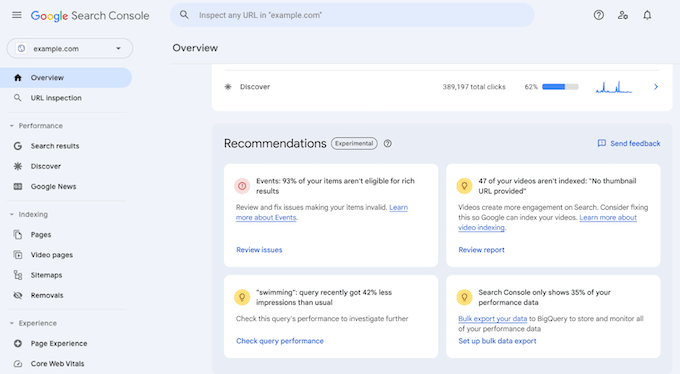The width and height of the screenshot is (680, 374).
Task: Open Recommendations help question icon
Action: pos(388,144)
